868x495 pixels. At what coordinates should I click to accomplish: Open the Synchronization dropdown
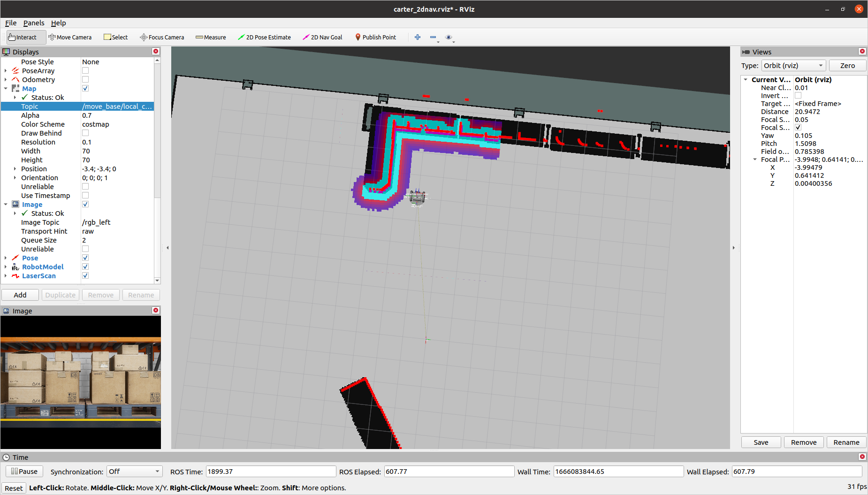pos(134,472)
